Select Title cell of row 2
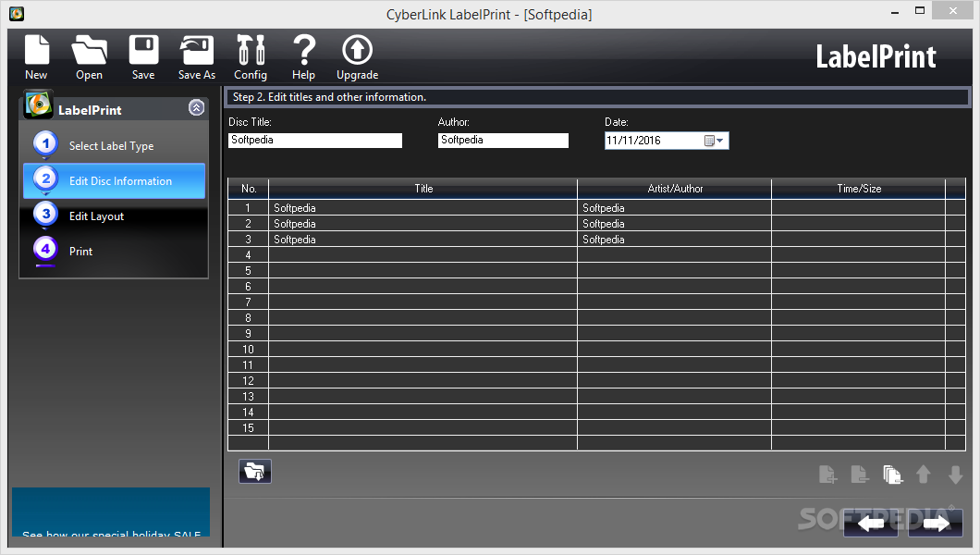The width and height of the screenshot is (980, 555). point(423,223)
